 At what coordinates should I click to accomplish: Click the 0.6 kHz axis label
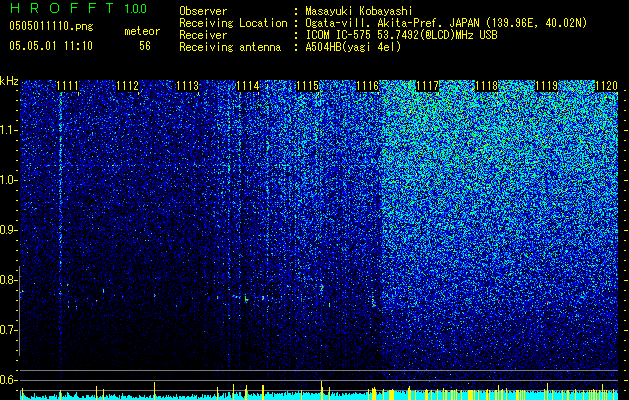[x=9, y=380]
